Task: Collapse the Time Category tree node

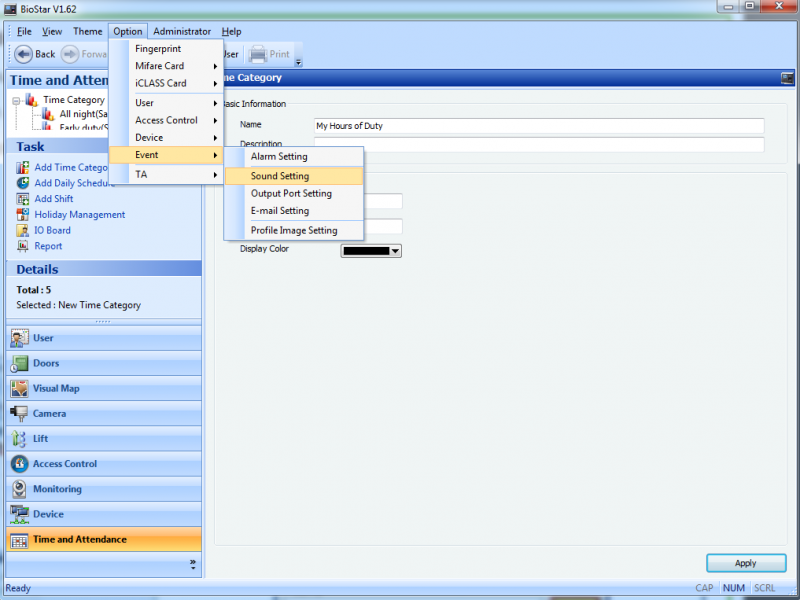Action: [17, 100]
